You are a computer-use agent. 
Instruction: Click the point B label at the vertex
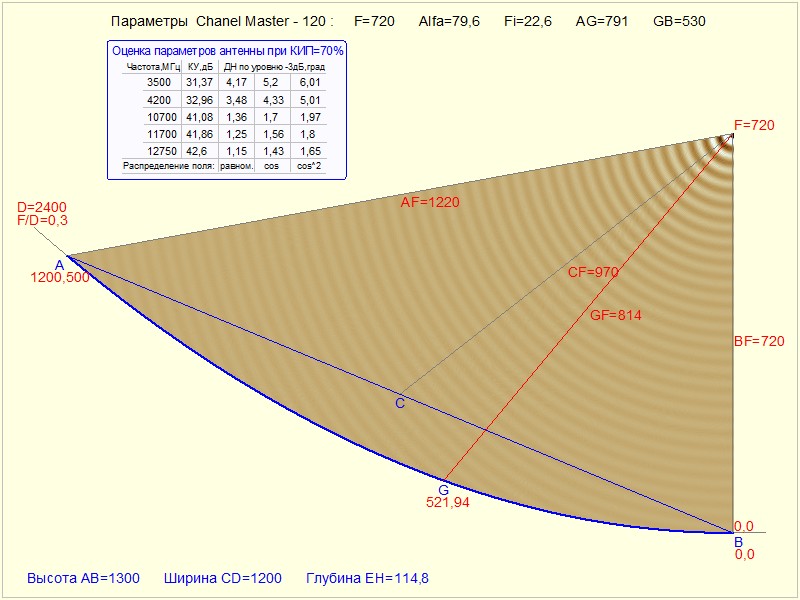(738, 542)
